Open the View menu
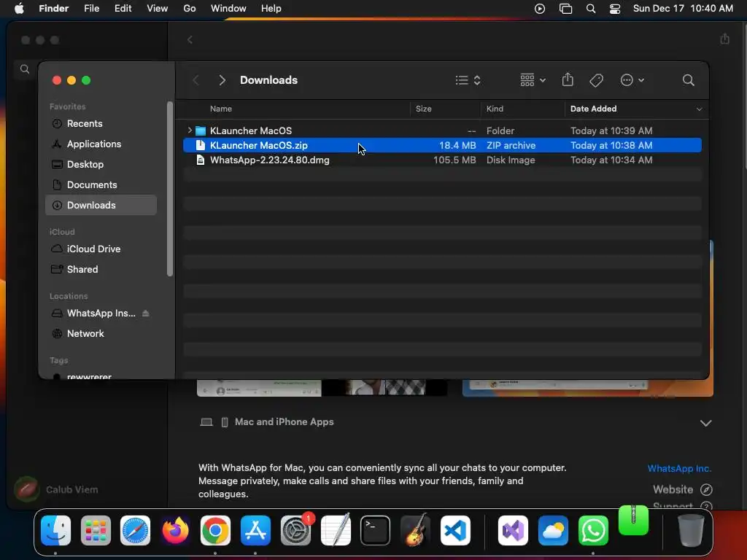The width and height of the screenshot is (747, 560). point(158,9)
